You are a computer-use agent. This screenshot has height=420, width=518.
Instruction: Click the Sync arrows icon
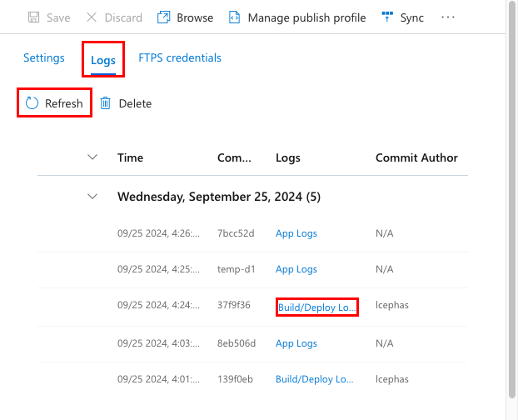click(386, 17)
